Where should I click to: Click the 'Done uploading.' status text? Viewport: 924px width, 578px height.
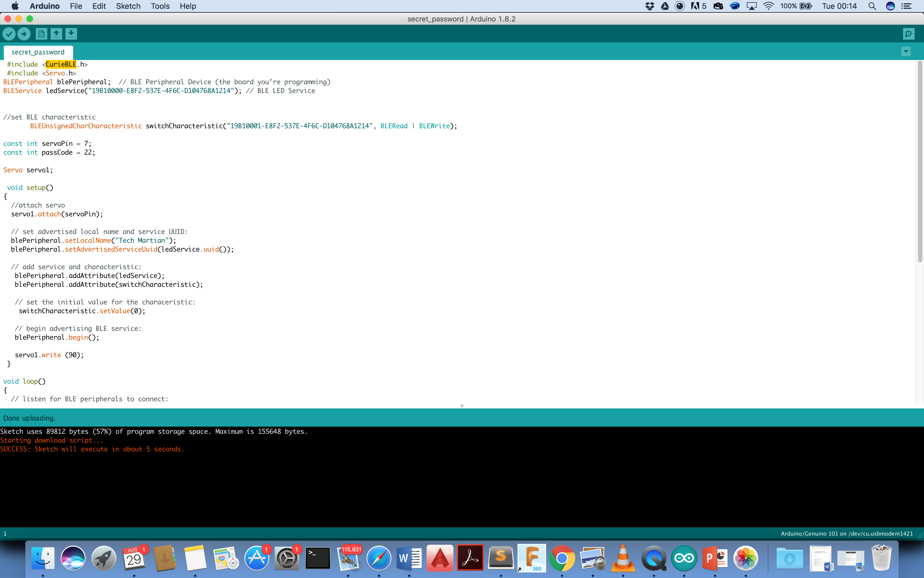29,418
